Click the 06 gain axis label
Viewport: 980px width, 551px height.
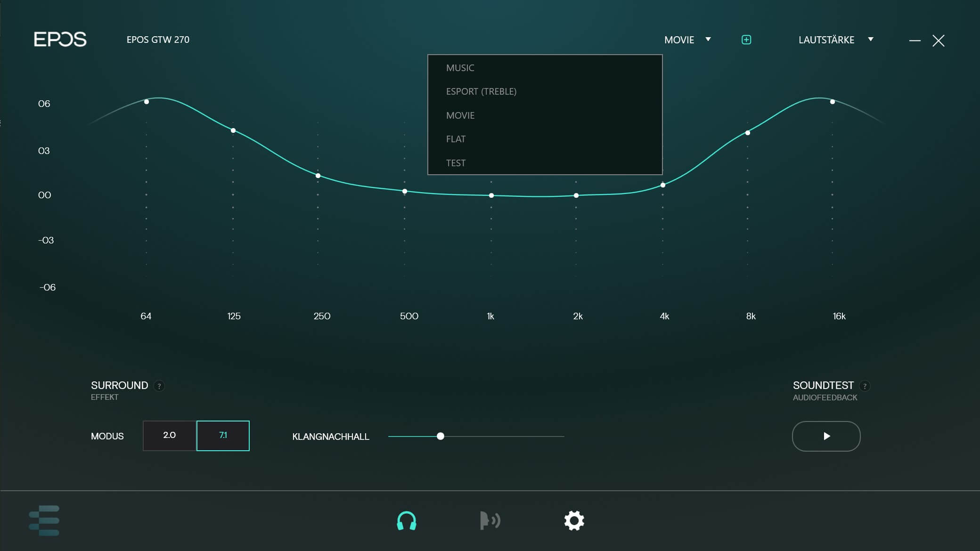coord(44,104)
